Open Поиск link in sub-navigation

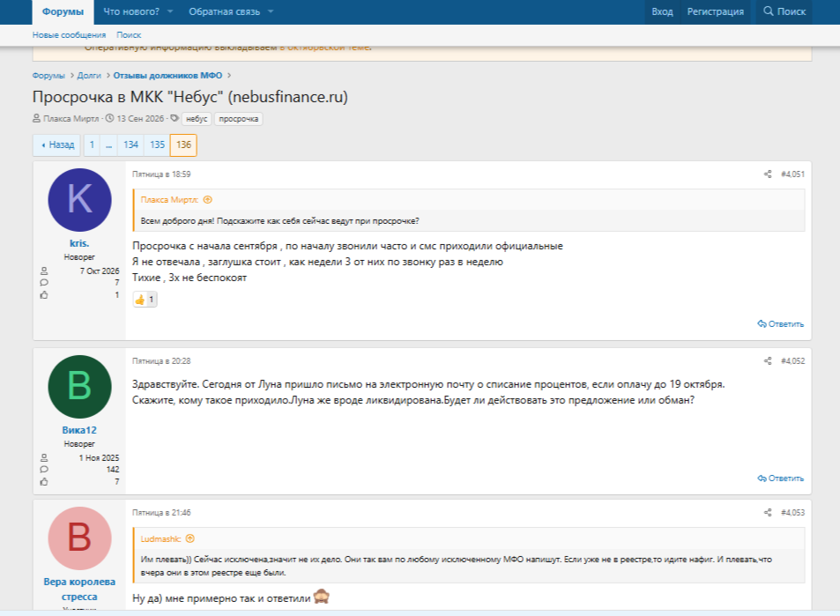coord(129,35)
